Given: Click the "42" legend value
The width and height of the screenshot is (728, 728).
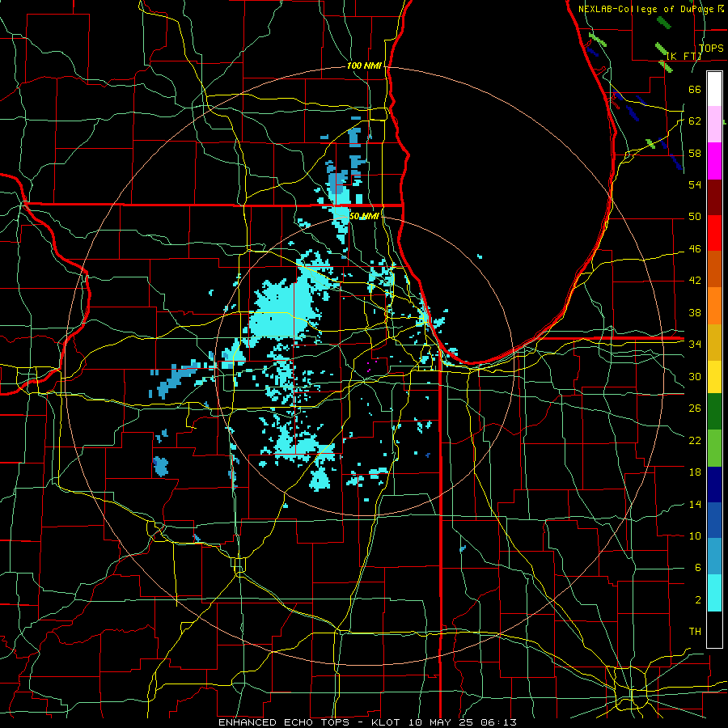Looking at the screenshot, I should click(x=695, y=280).
